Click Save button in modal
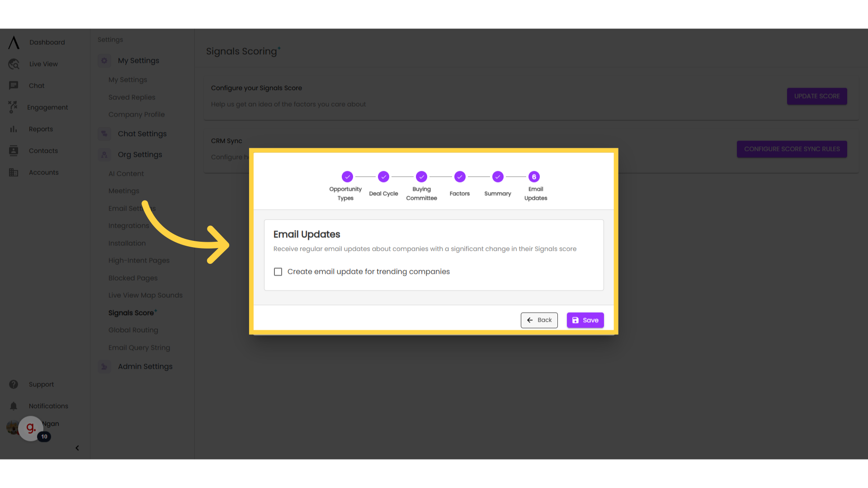This screenshot has width=868, height=488. pyautogui.click(x=585, y=320)
